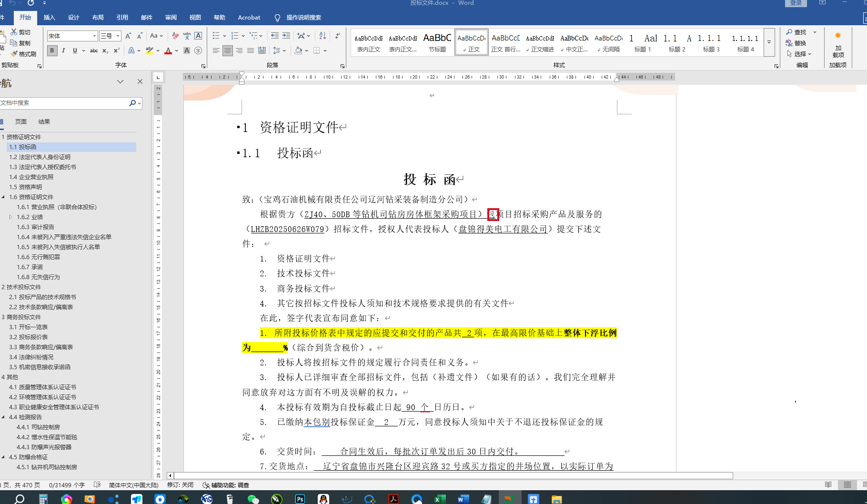Switch to read mode view in status bar
The width and height of the screenshot is (867, 504).
click(828, 485)
